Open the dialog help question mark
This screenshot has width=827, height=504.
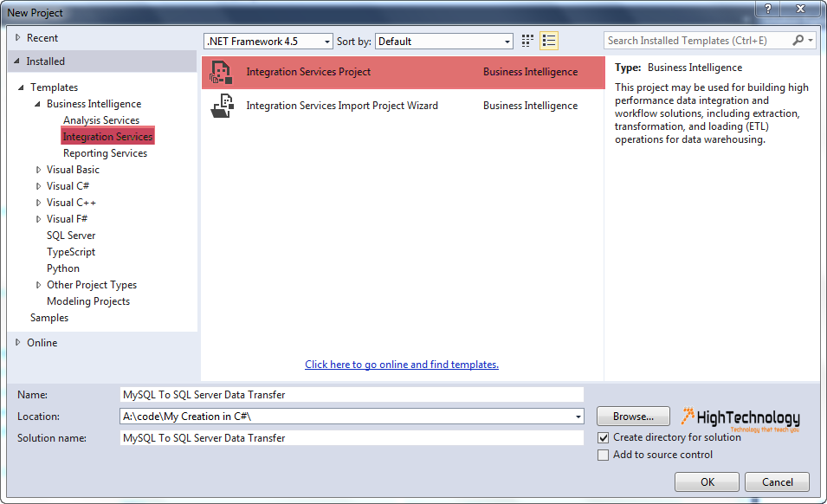coord(767,9)
